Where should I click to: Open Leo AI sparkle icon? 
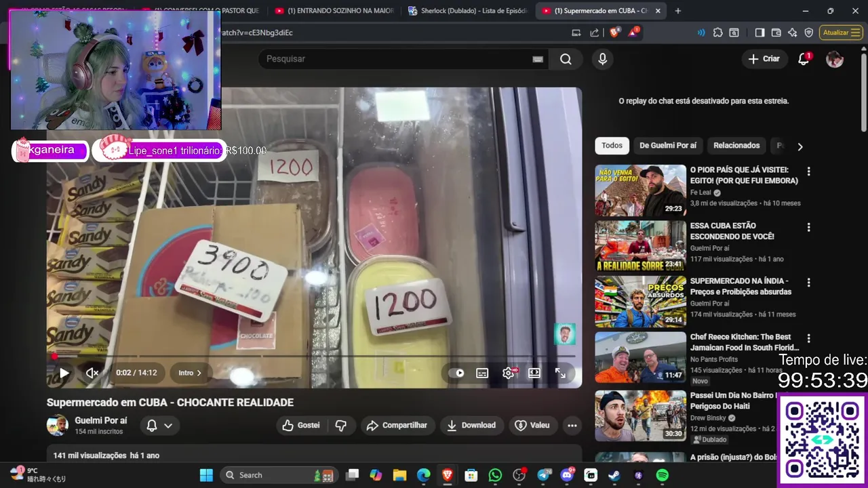[792, 33]
